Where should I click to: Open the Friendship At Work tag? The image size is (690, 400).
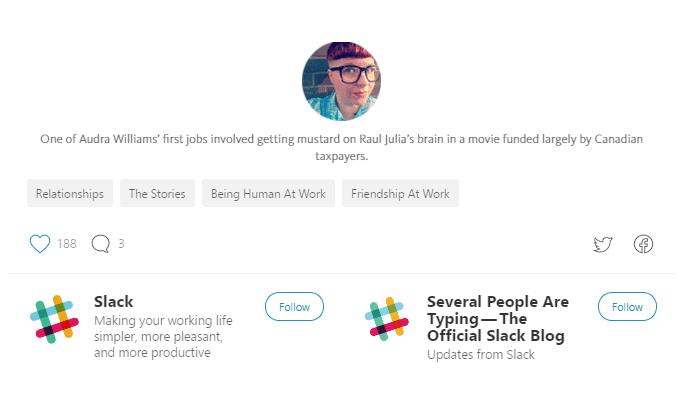tap(400, 193)
